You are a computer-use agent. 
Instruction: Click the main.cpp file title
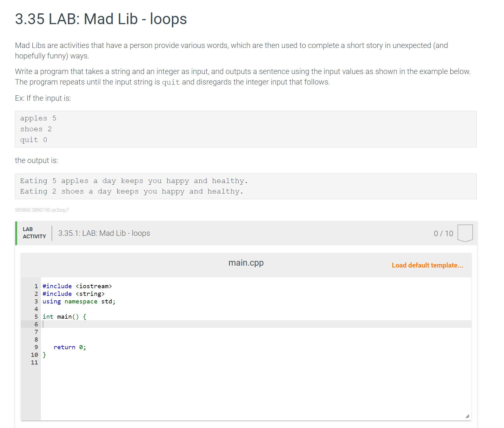[x=246, y=263]
